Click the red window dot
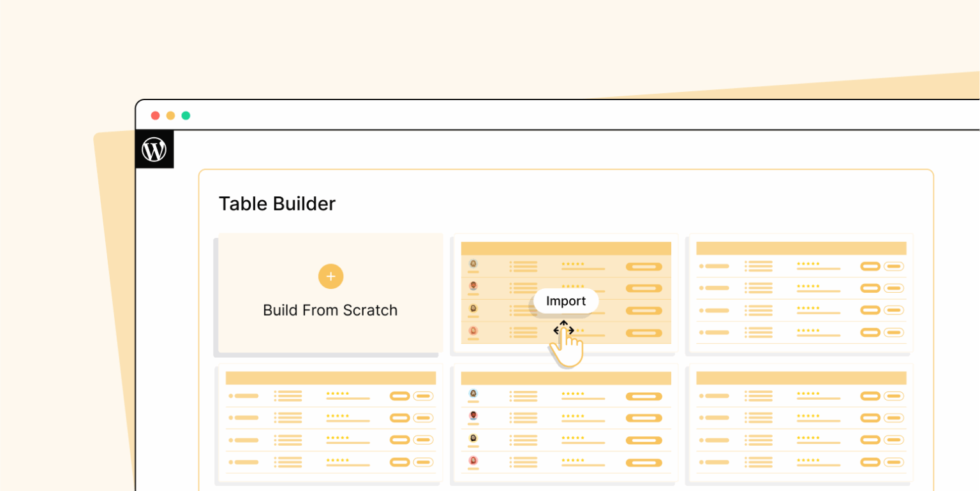The height and width of the screenshot is (491, 980). click(x=155, y=115)
